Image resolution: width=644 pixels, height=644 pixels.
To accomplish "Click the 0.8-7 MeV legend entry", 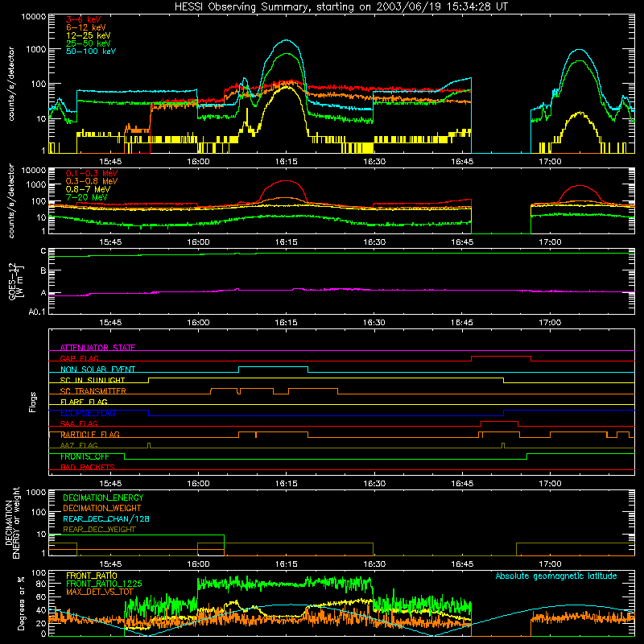I will 89,189.
